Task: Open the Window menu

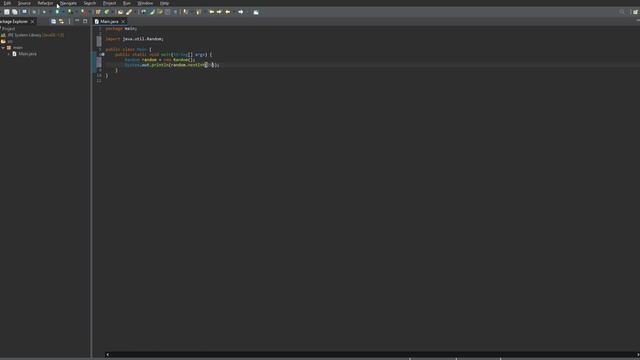Action: 145,3
